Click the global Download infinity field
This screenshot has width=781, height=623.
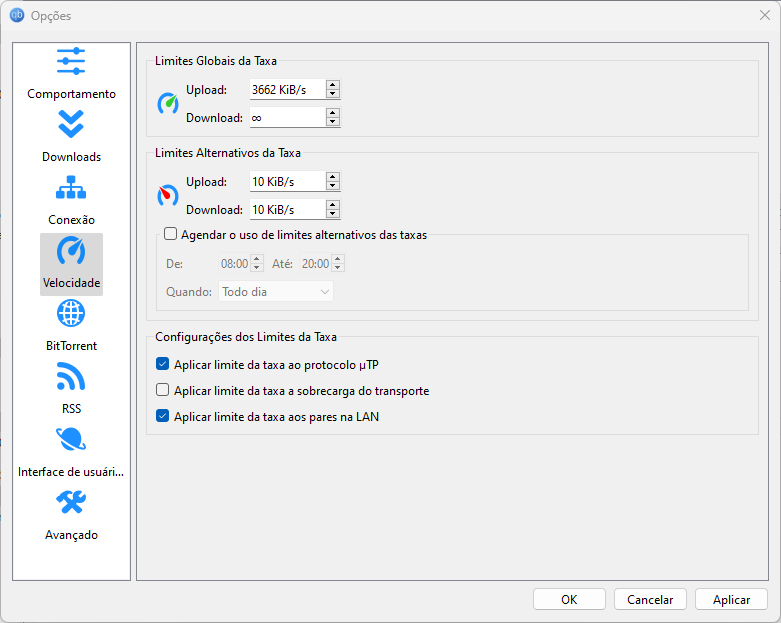[x=288, y=118]
